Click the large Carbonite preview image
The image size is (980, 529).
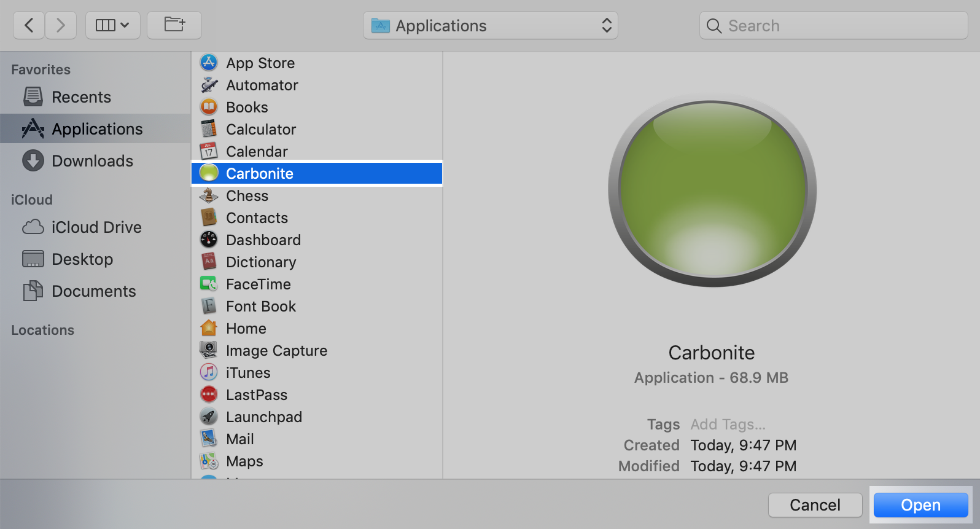[712, 190]
